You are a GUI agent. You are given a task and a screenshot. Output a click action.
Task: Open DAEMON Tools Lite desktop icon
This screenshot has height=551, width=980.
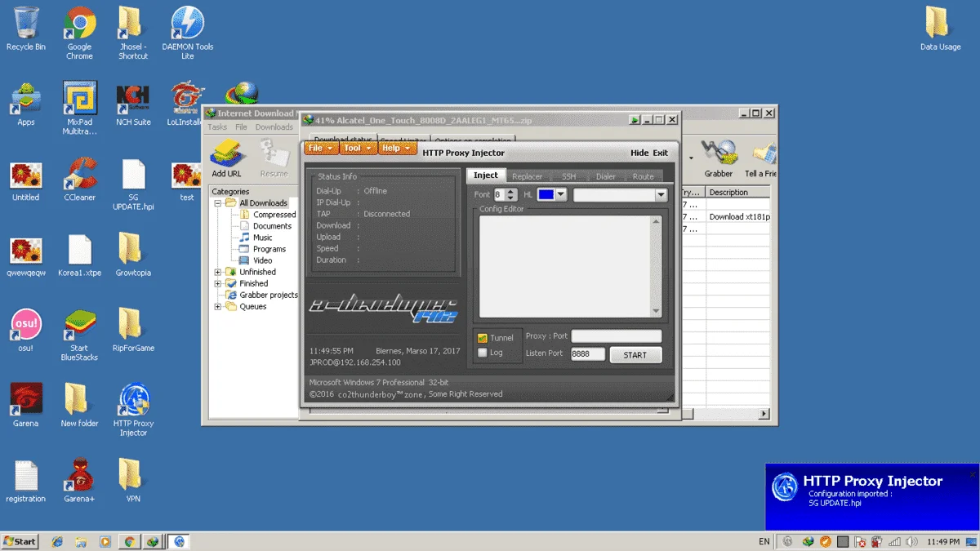pos(188,33)
